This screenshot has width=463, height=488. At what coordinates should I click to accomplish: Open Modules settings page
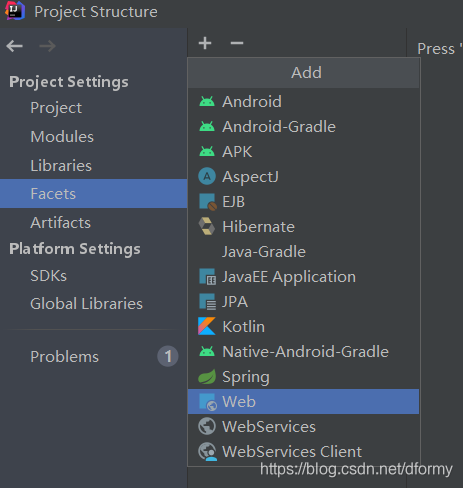[93, 136]
